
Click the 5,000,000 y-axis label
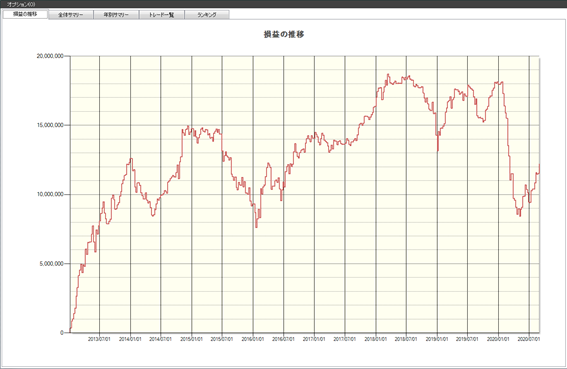(52, 264)
